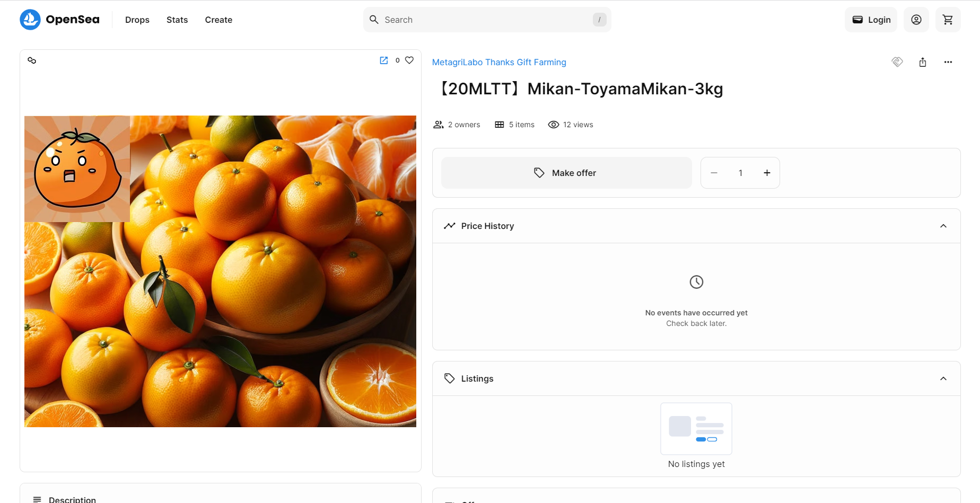Open MetagriLabo Thanks Gift Farming collection
980x503 pixels.
pyautogui.click(x=499, y=62)
